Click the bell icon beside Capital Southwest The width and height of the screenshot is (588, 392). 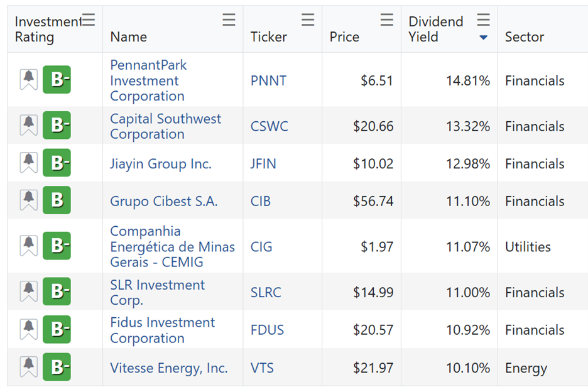(x=29, y=126)
